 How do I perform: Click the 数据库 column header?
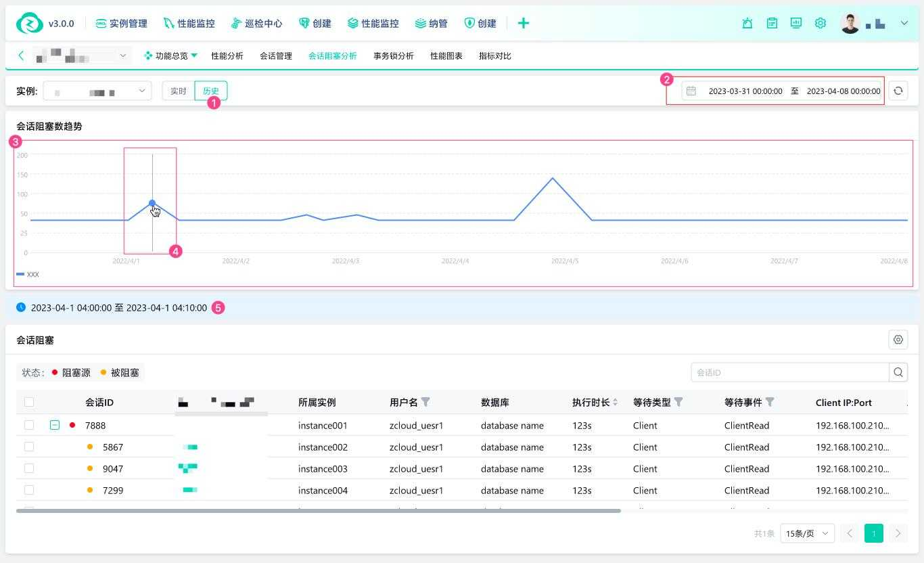495,402
